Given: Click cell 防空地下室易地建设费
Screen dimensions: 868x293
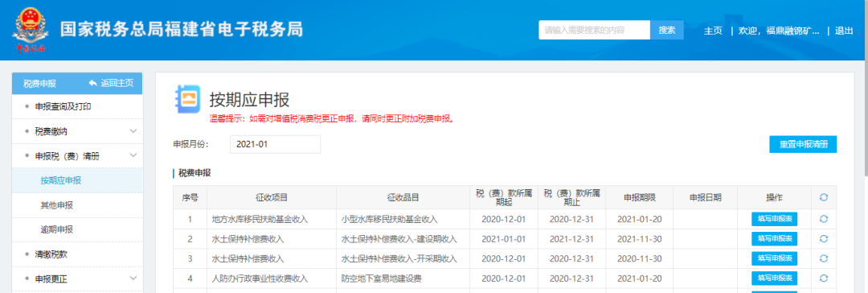Looking at the screenshot, I should (x=403, y=279).
